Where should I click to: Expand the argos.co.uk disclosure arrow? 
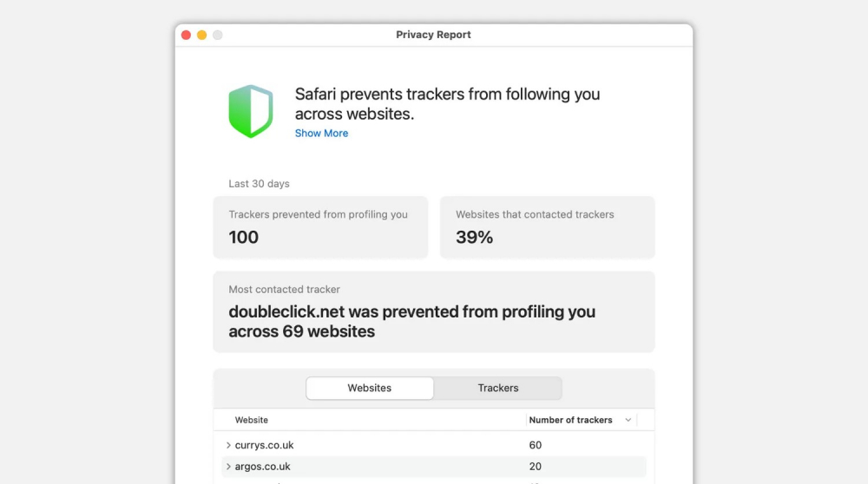tap(228, 467)
